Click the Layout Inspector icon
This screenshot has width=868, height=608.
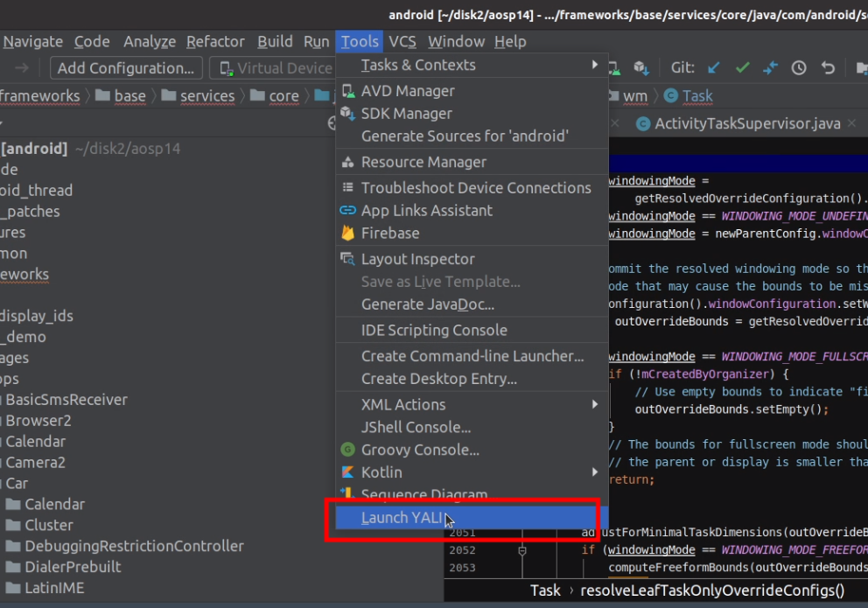pyautogui.click(x=347, y=259)
